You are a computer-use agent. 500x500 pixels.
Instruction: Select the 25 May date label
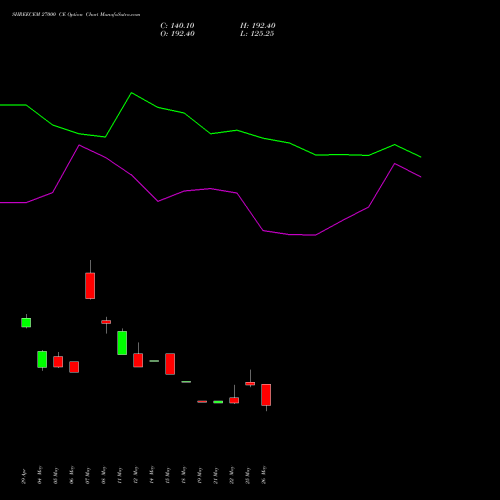[x=248, y=475]
